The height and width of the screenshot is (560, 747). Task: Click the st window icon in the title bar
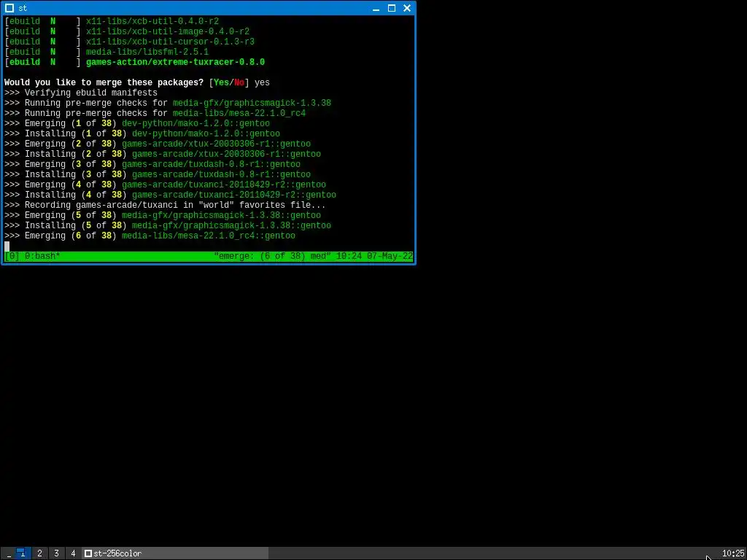pos(9,8)
